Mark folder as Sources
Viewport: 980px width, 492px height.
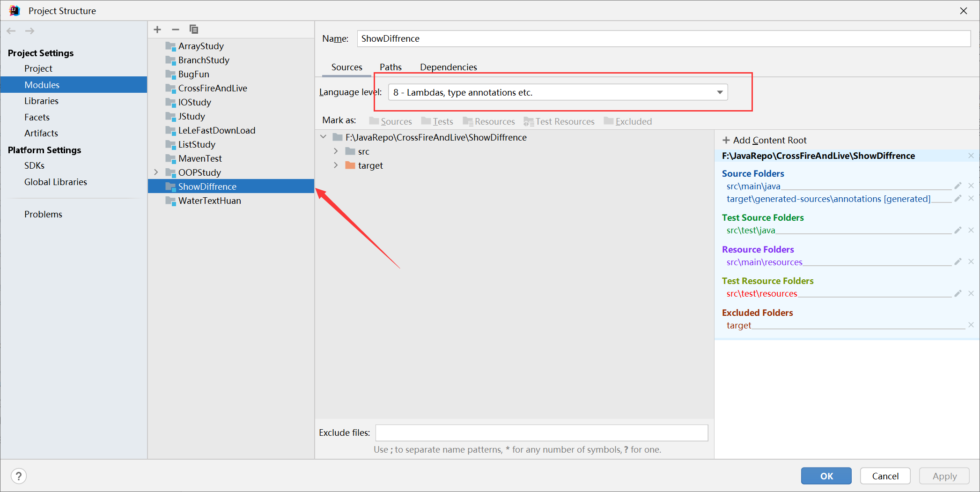coord(391,121)
